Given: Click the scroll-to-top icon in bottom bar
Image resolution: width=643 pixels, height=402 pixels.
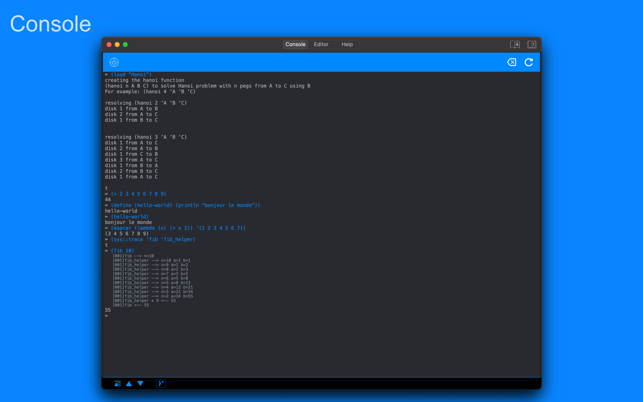Looking at the screenshot, I should [117, 383].
